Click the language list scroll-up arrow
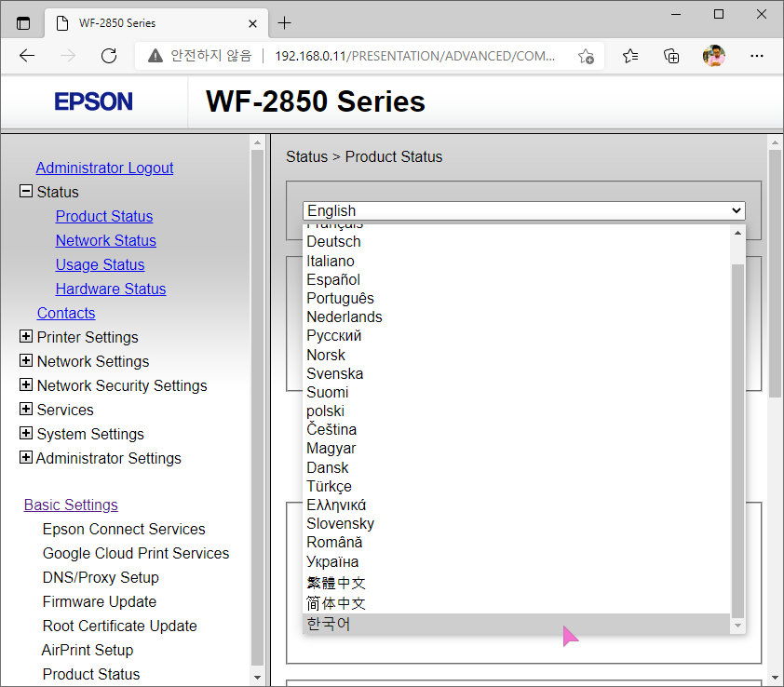 click(x=737, y=233)
